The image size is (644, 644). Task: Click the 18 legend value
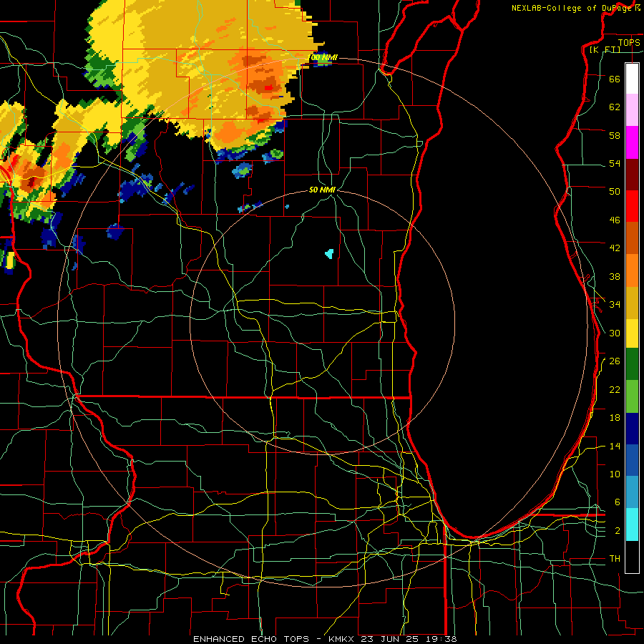(615, 418)
